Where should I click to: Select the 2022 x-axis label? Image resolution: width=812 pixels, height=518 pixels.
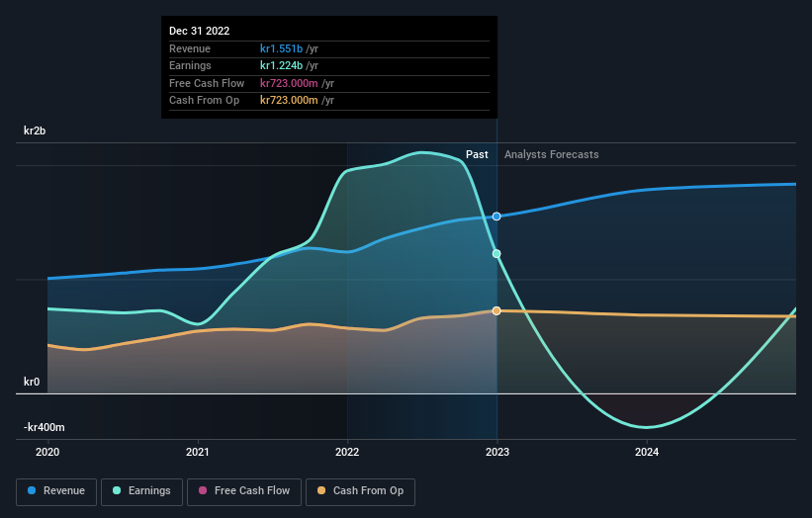[x=347, y=452]
